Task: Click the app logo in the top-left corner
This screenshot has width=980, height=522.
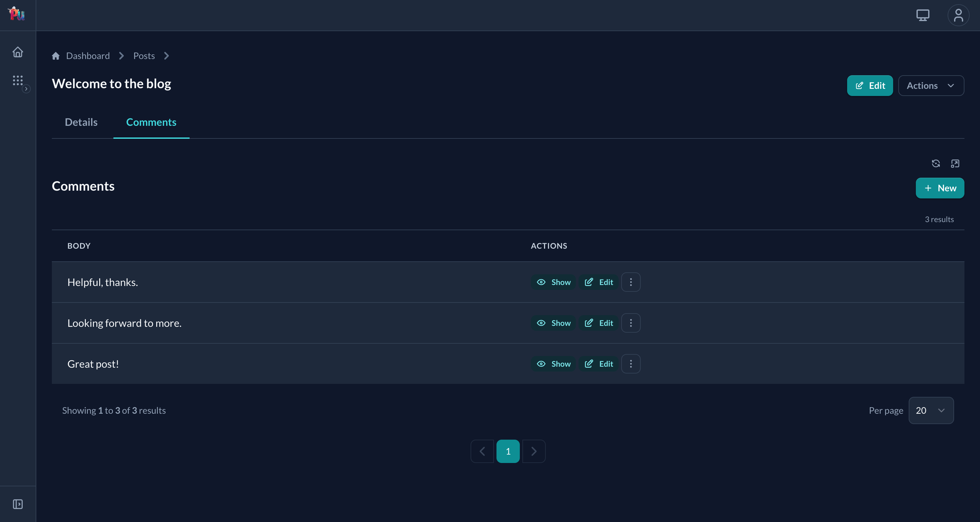Action: (17, 14)
